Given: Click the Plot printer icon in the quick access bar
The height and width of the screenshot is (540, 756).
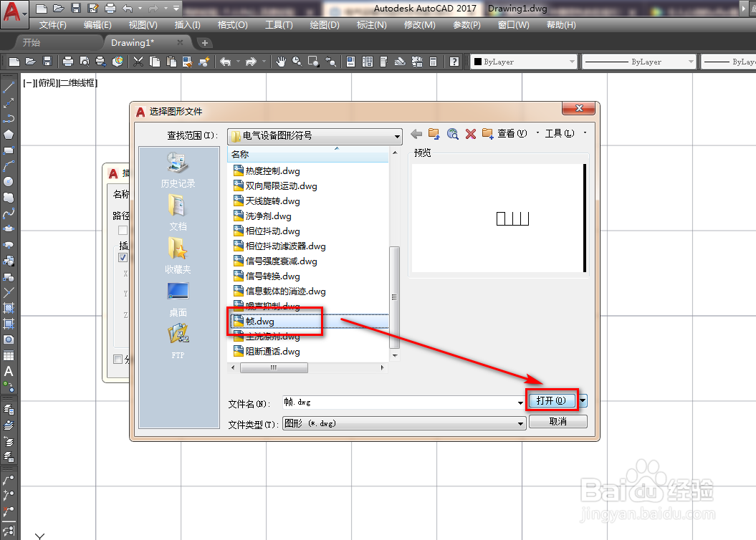Looking at the screenshot, I should [110, 8].
